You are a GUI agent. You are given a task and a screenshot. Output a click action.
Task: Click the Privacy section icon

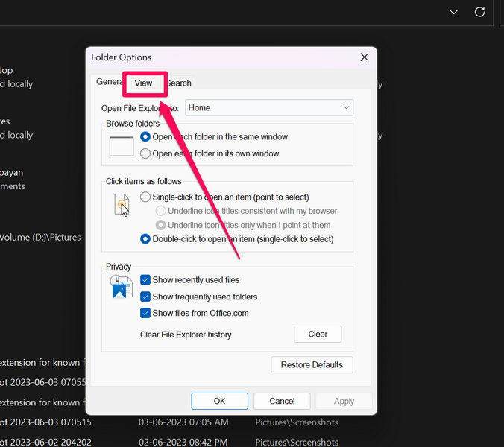pos(121,287)
